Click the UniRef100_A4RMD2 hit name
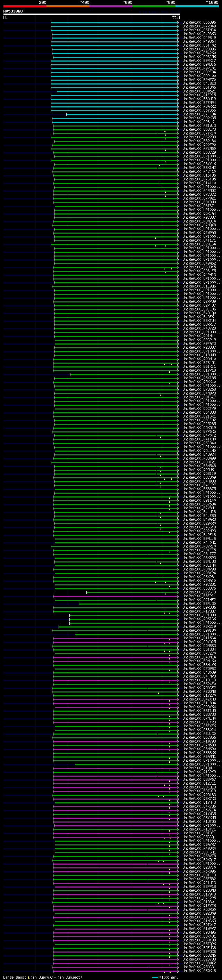The width and height of the screenshot is (222, 980). [x=199, y=191]
